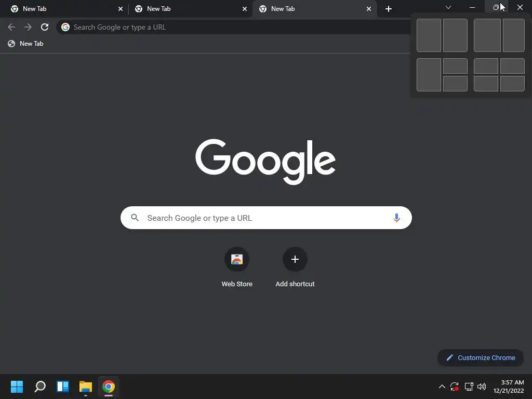This screenshot has height=399, width=532.
Task: Snap to top-left quadrant of grid layout
Action: pos(486,66)
